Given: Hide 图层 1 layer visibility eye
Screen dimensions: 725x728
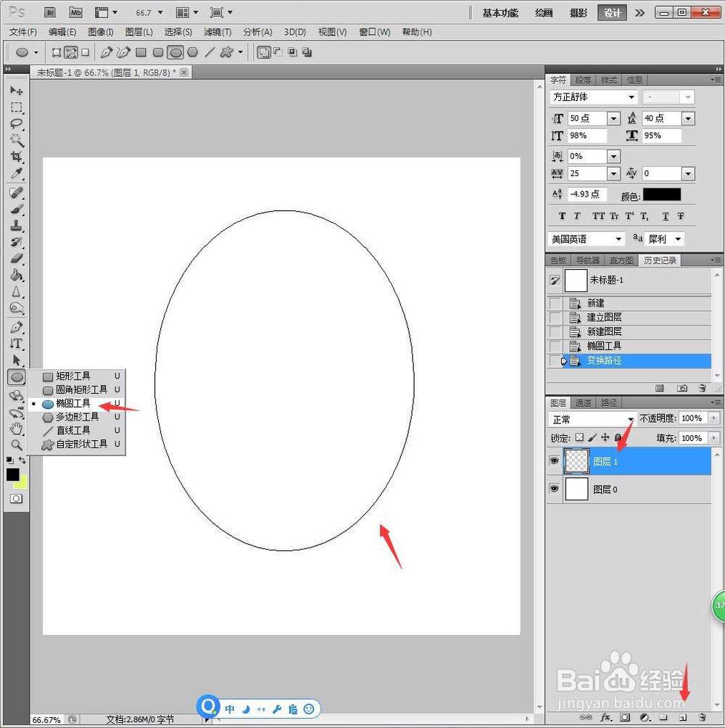Looking at the screenshot, I should (554, 461).
